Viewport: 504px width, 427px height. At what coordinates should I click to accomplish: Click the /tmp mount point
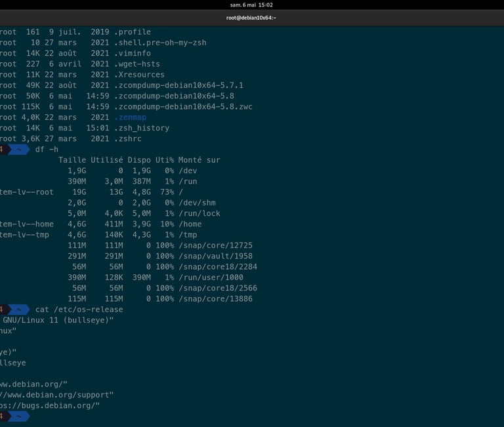click(188, 235)
